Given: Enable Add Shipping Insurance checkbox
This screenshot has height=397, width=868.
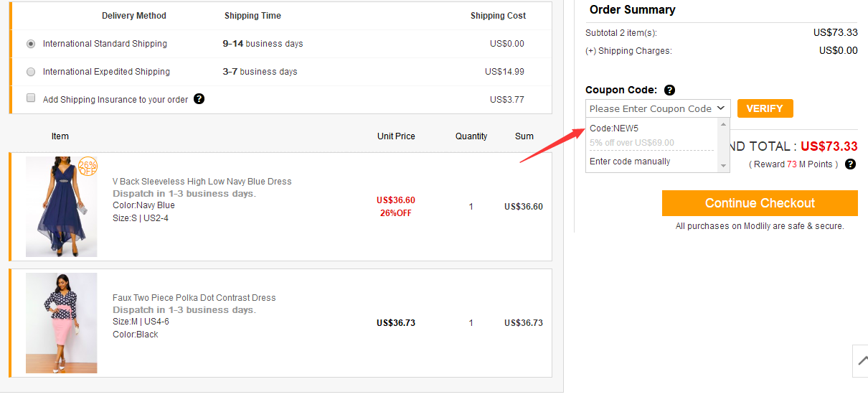Looking at the screenshot, I should click(31, 98).
